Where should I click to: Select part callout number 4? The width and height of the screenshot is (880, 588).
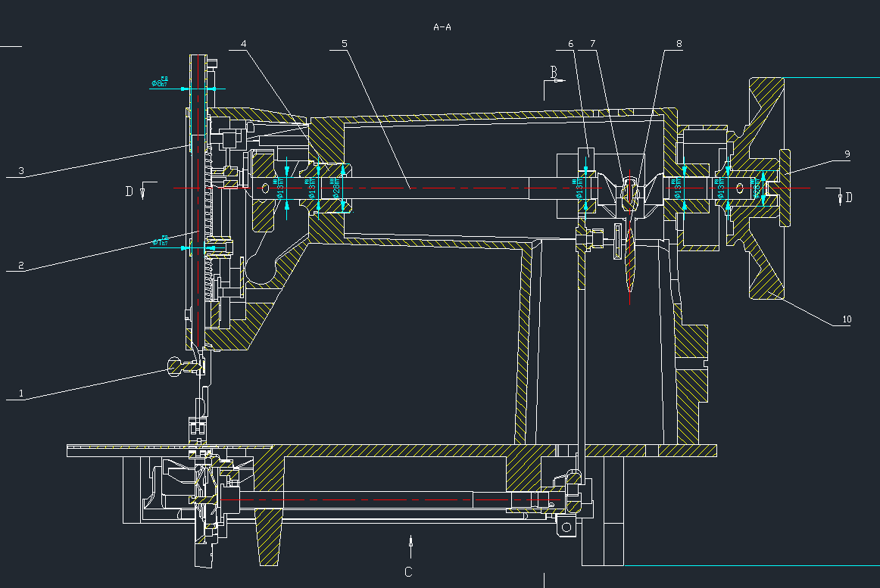[243, 44]
